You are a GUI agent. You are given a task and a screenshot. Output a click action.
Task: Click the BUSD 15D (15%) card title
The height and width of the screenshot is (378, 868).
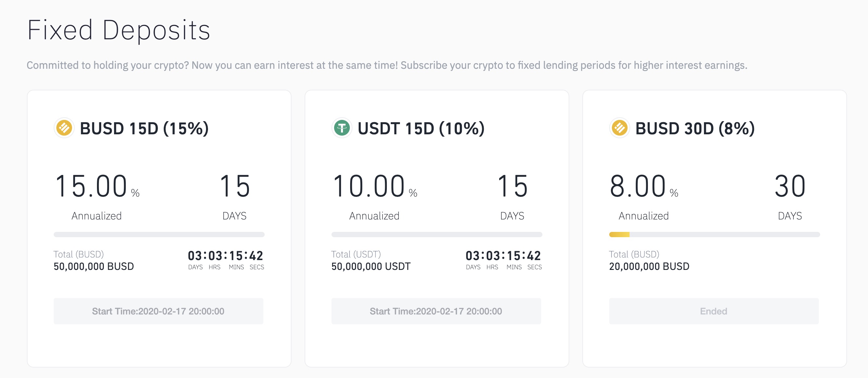pyautogui.click(x=144, y=128)
